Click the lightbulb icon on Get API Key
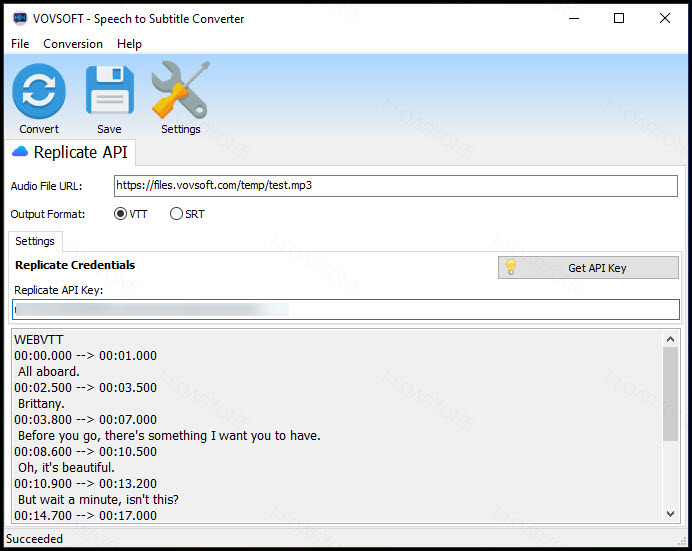Image resolution: width=692 pixels, height=551 pixels. pos(511,267)
